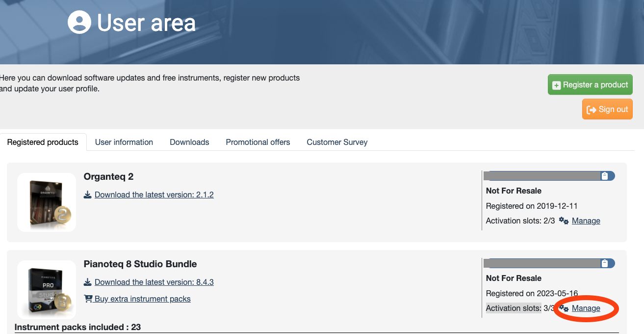Download Organteq latest version 2.1.2

click(154, 195)
